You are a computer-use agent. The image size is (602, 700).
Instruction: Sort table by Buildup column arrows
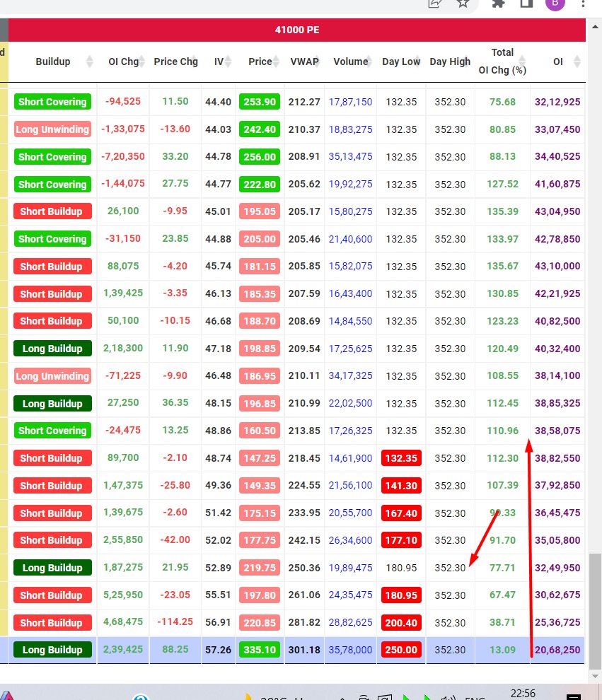[89, 61]
